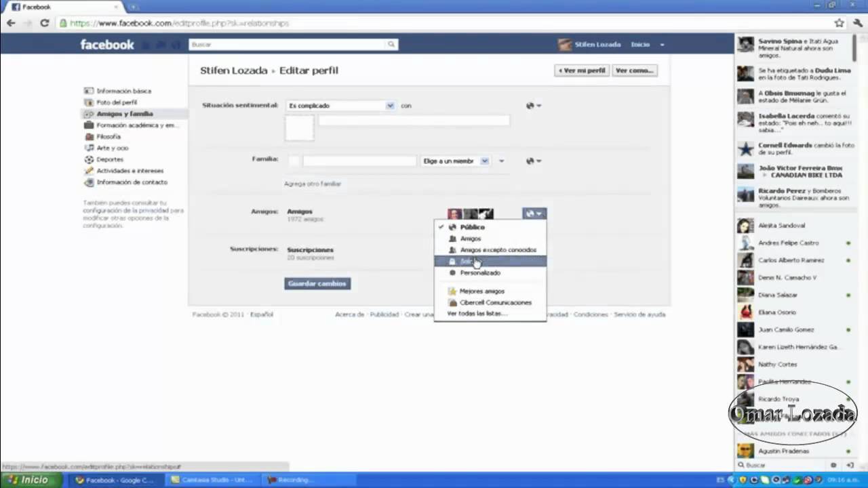Image resolution: width=868 pixels, height=488 pixels.
Task: Click the browser address bar
Action: pyautogui.click(x=443, y=23)
